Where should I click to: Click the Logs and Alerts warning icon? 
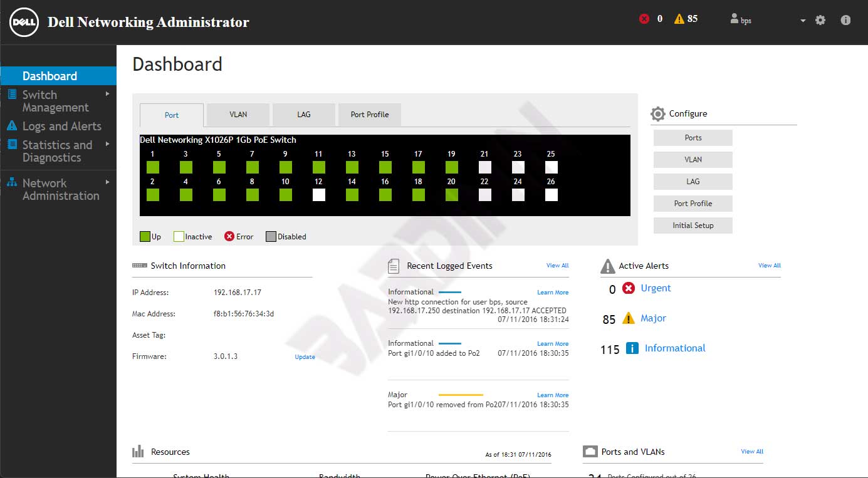pyautogui.click(x=12, y=126)
